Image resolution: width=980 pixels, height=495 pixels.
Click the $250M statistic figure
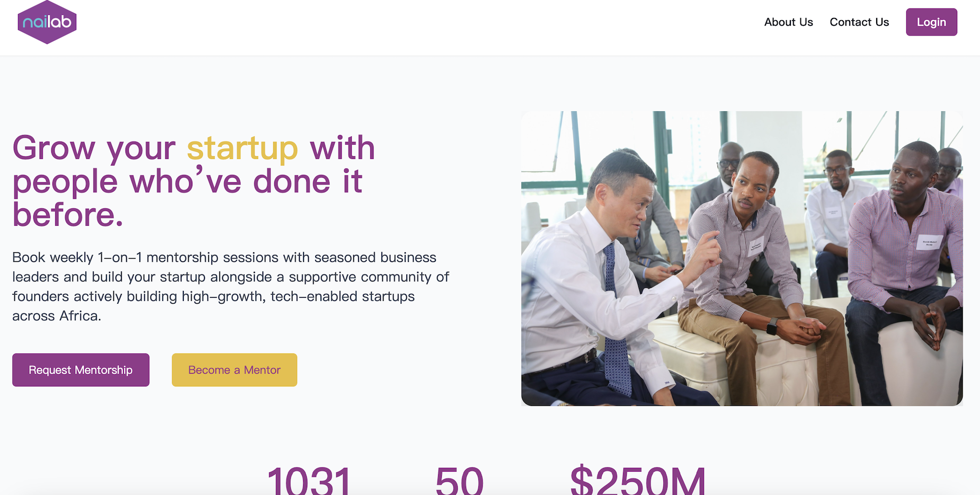(638, 480)
